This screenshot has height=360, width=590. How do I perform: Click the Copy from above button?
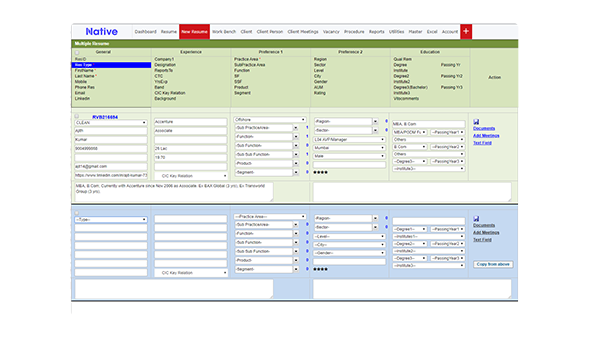pyautogui.click(x=493, y=264)
